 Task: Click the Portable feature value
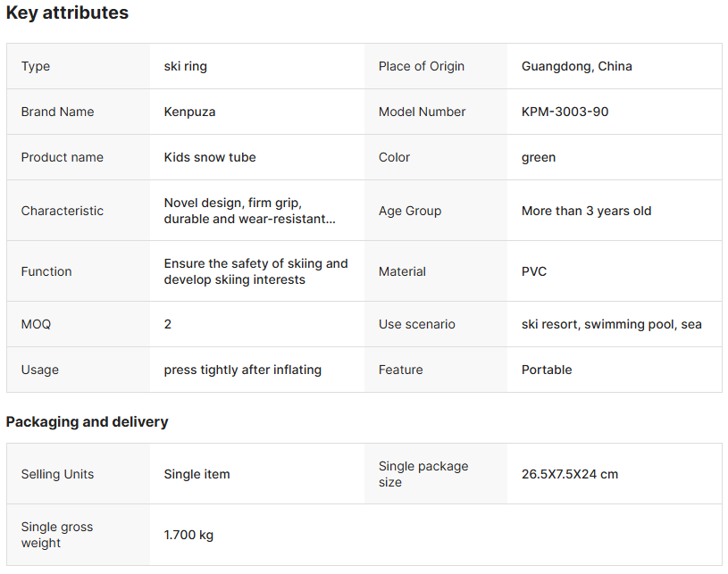547,370
